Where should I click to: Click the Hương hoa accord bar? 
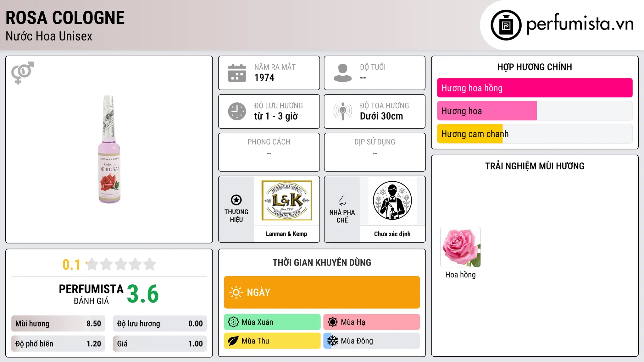click(x=535, y=111)
